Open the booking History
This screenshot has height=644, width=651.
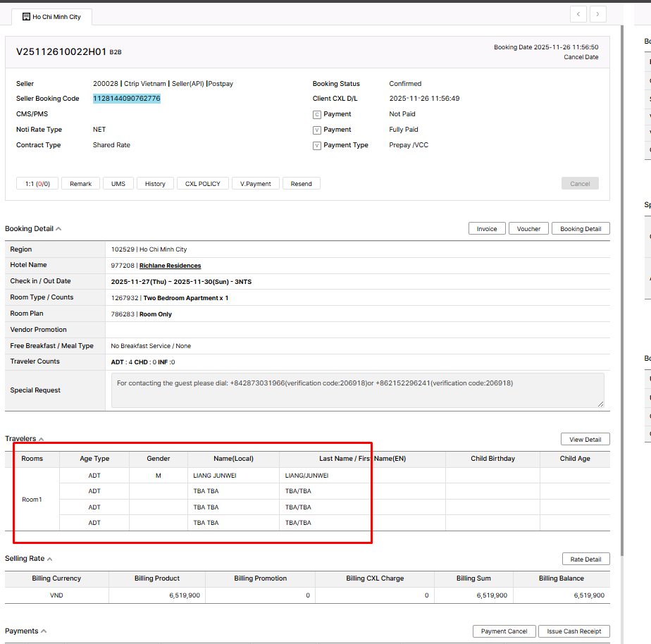tap(155, 183)
